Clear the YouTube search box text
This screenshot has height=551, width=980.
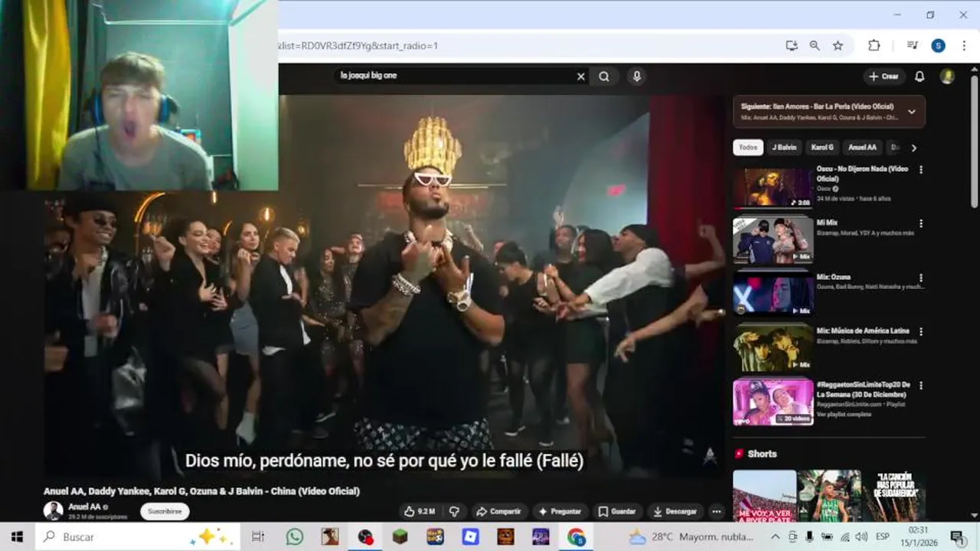(x=581, y=77)
